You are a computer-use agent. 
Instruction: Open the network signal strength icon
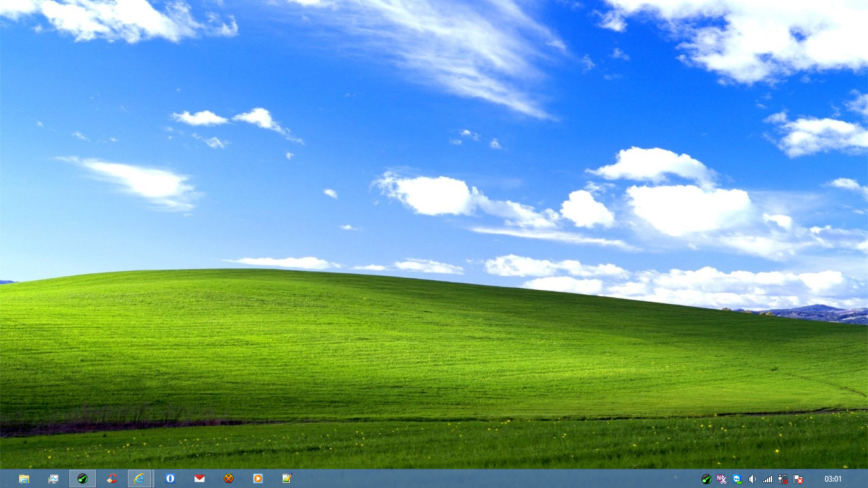coord(768,479)
